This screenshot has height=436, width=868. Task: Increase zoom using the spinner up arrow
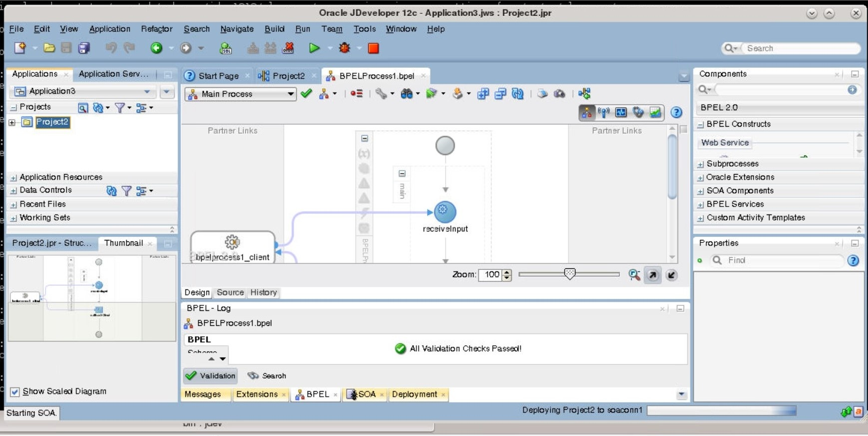tap(507, 272)
